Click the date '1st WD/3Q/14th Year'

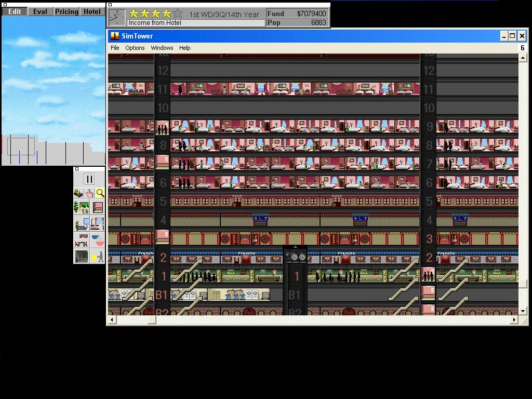point(224,14)
